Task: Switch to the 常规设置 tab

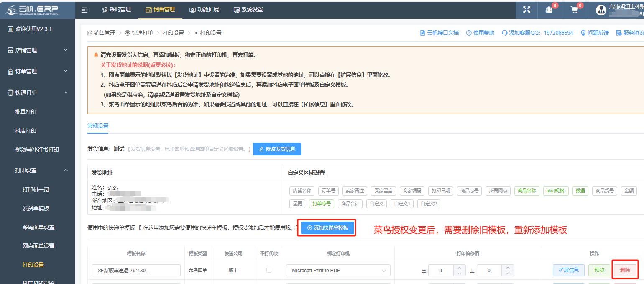Action: tap(97, 125)
